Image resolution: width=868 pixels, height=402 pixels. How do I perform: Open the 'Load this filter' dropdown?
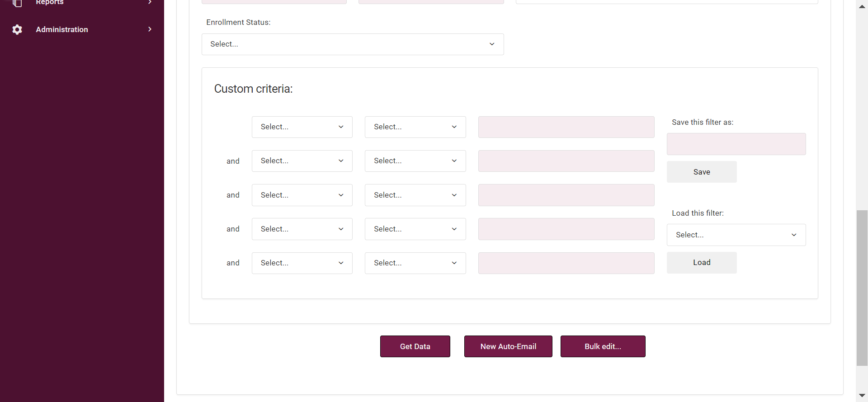coord(736,235)
